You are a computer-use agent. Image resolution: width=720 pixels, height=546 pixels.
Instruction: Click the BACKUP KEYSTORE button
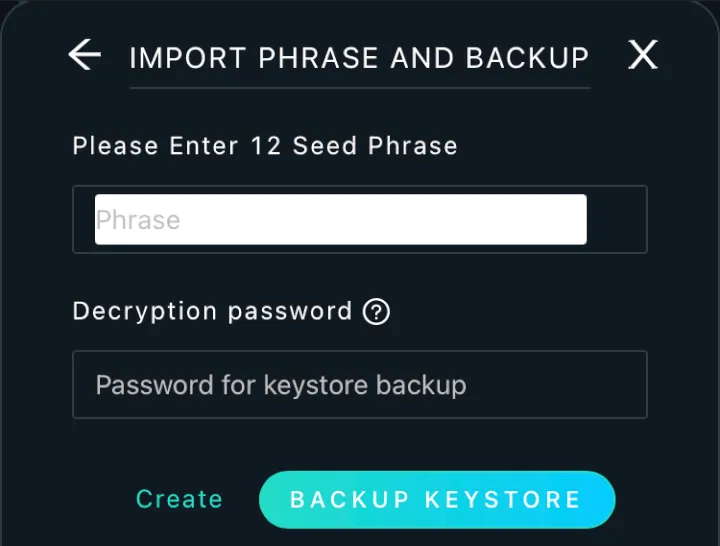point(437,500)
